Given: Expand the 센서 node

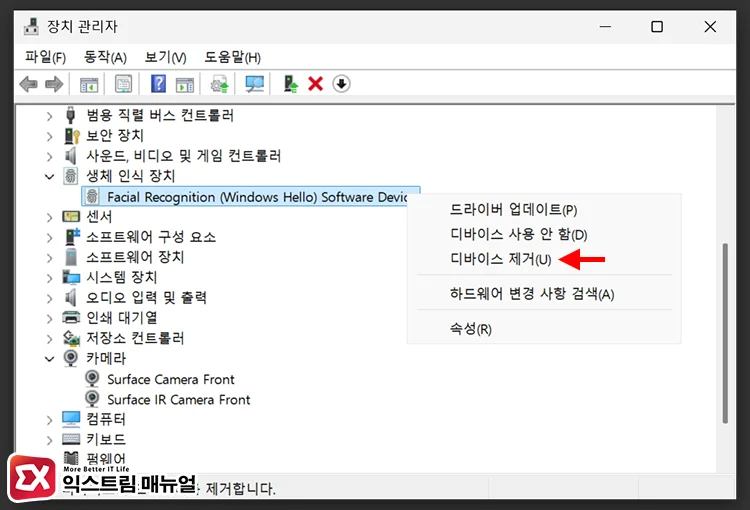Looking at the screenshot, I should pyautogui.click(x=49, y=217).
